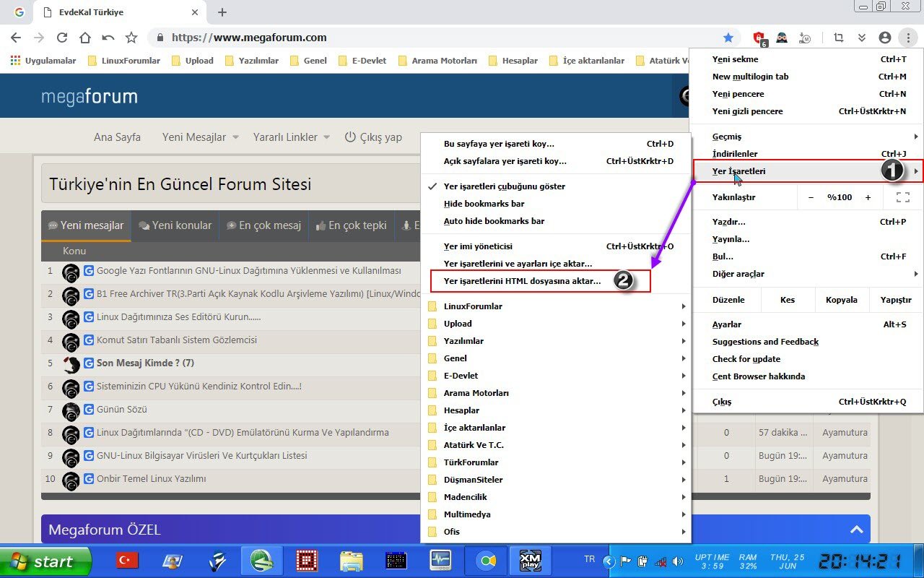Screen dimensions: 924x578
Task: Switch to the En çok mesaj tab
Action: point(263,225)
